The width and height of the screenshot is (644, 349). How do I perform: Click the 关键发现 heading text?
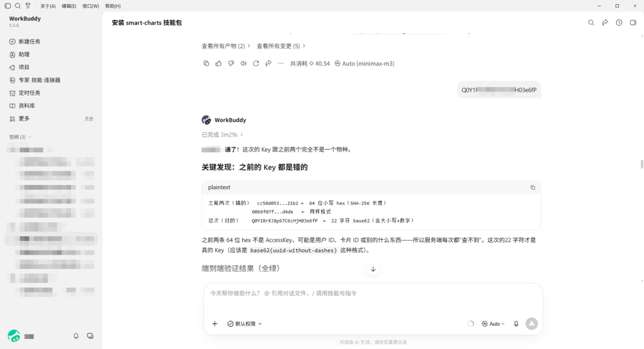pos(255,167)
